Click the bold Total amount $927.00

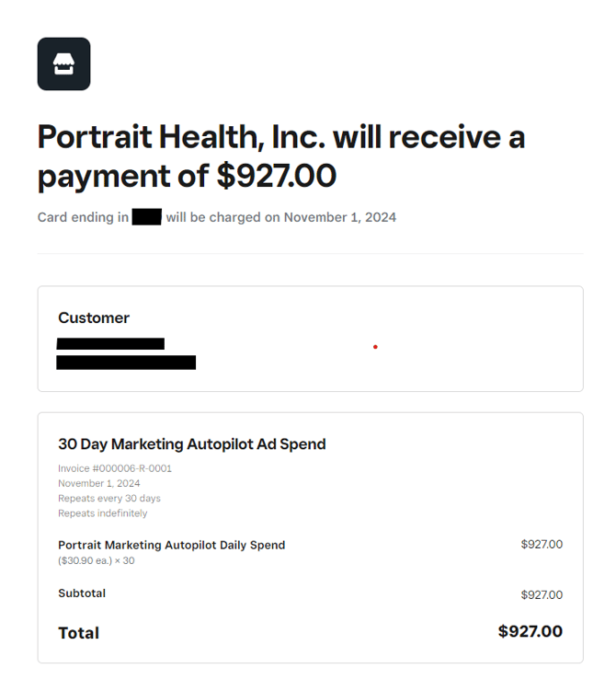tap(530, 631)
